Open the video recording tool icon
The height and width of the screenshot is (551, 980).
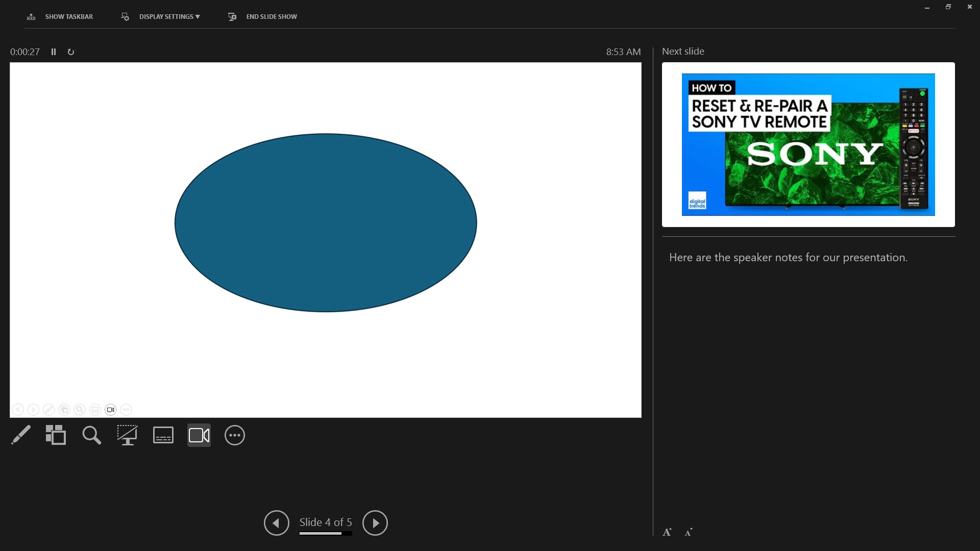pos(199,435)
